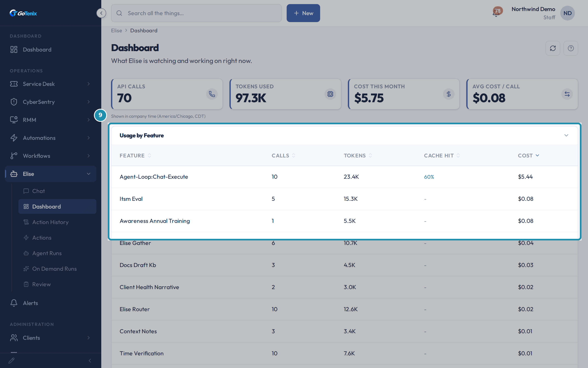Sort table by Tokens column
This screenshot has width=588, height=368.
358,156
